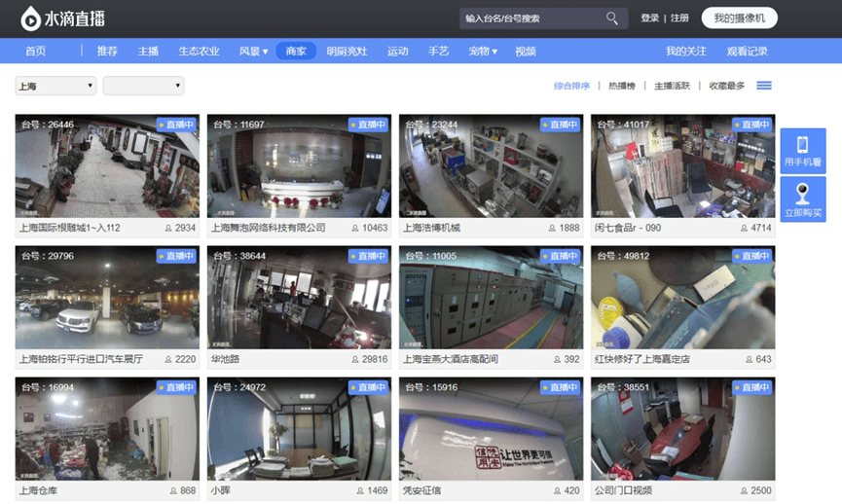This screenshot has width=842, height=504.
Task: Click the 水滴直播 logo
Action: tap(63, 18)
